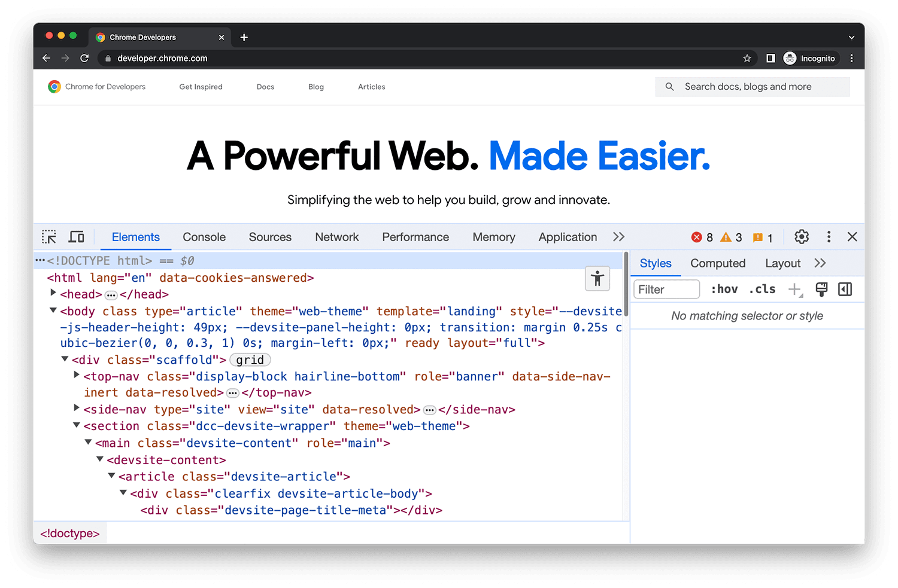
Task: Toggle the .cls class editor
Action: 762,289
